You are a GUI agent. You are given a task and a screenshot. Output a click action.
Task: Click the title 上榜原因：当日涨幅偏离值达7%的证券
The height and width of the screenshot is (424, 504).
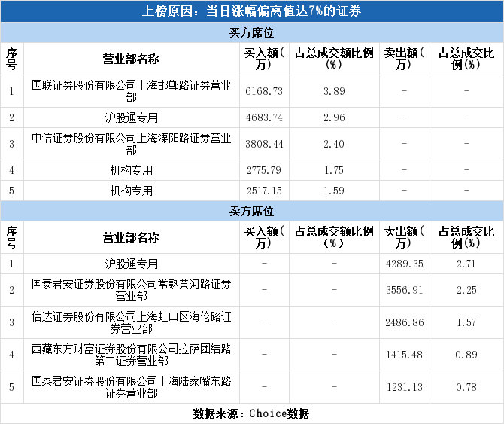251,11
